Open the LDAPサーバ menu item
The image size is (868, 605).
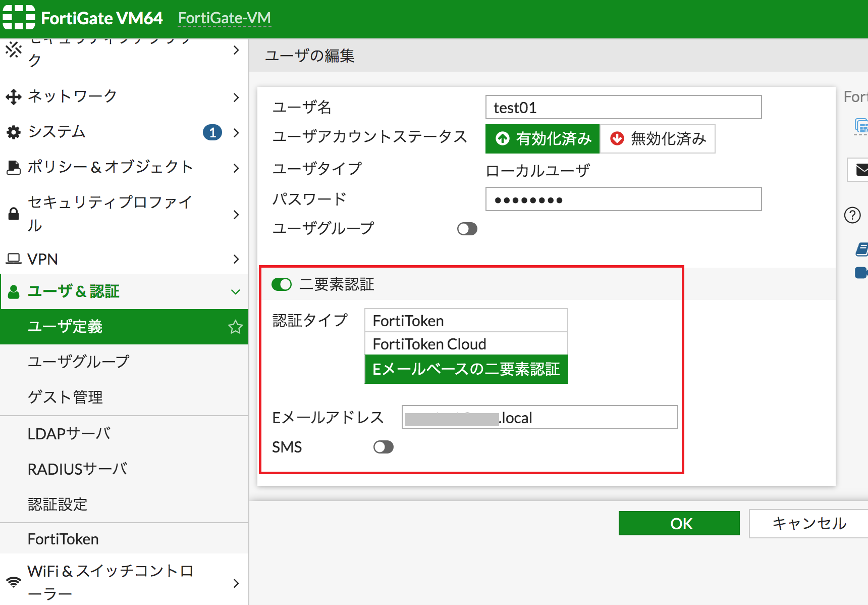(x=124, y=434)
